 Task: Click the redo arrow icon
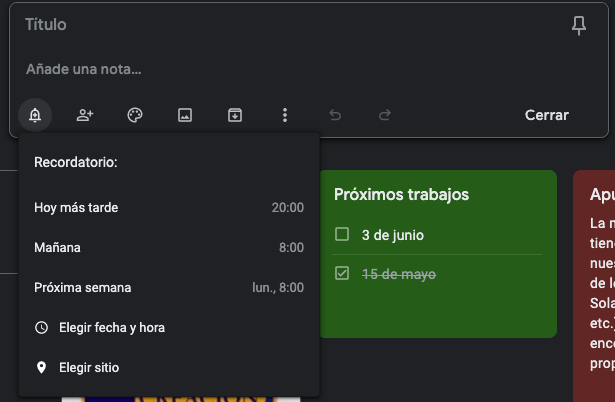click(385, 115)
